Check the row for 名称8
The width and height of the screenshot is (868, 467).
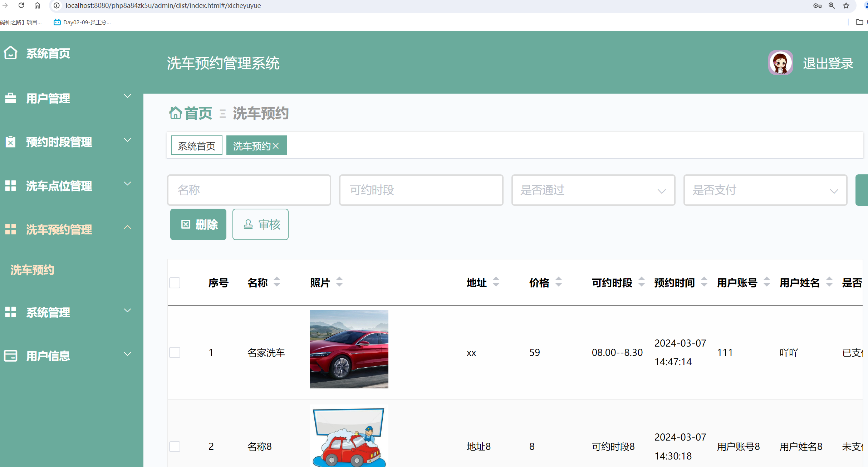(175, 446)
